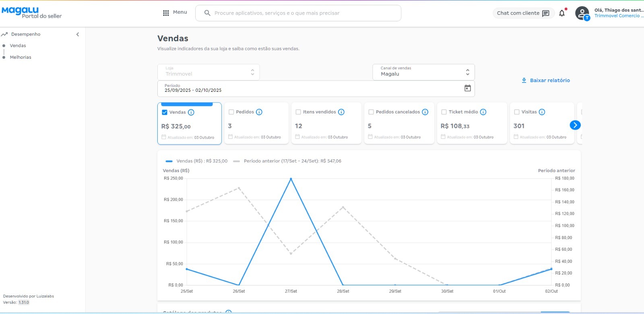Click the Chat com cliente message icon
The image size is (644, 314).
point(546,13)
